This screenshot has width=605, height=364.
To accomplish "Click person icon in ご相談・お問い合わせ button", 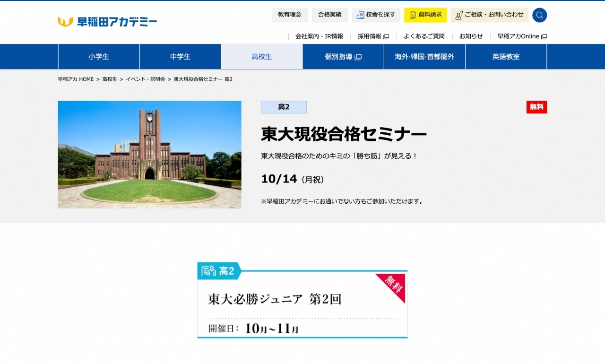I will 458,15.
